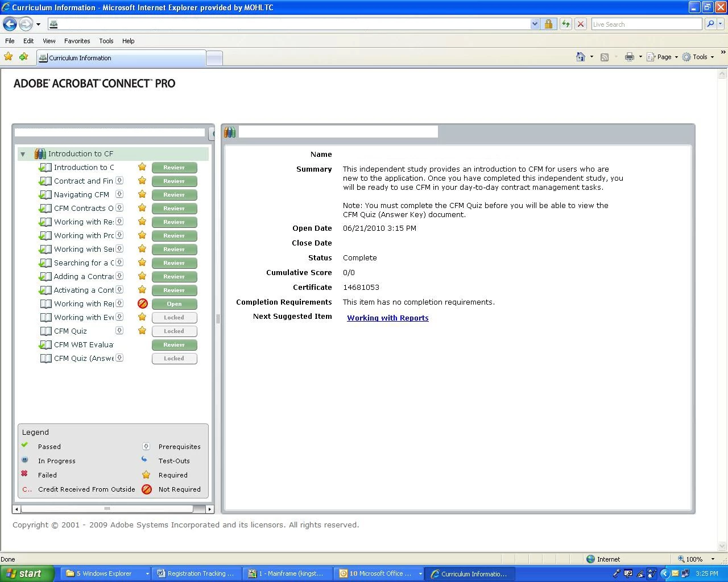728x582 pixels.
Task: Click the prerequisites icon next to CFM Quiz
Action: [x=119, y=331]
